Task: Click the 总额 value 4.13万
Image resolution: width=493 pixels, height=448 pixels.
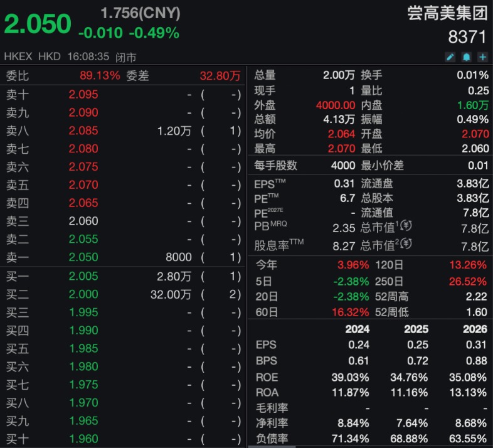Action: 339,119
